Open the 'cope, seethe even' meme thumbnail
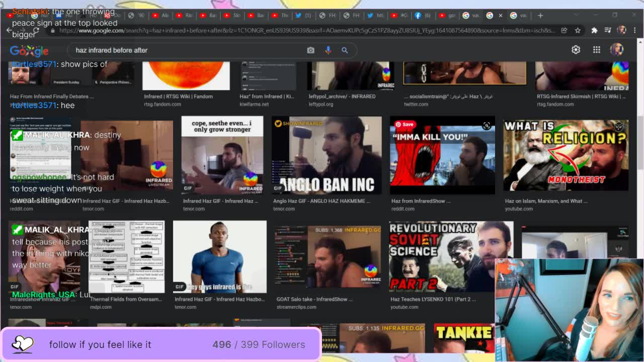The width and height of the screenshot is (644, 362). pyautogui.click(x=222, y=155)
